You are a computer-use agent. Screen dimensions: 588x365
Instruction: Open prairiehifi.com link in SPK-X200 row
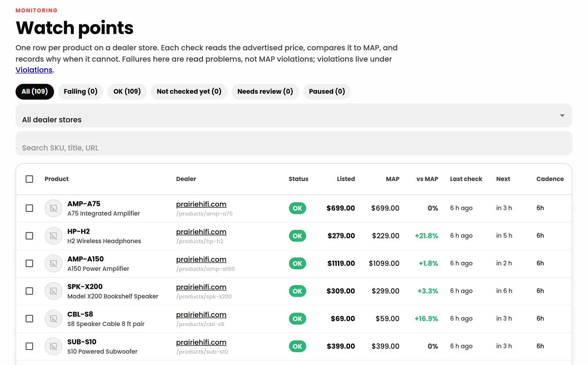(201, 287)
